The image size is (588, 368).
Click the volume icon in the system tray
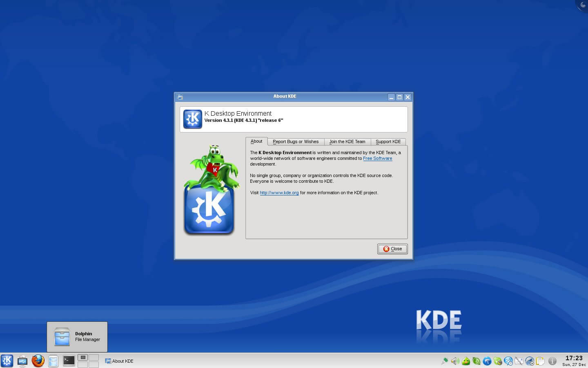click(x=454, y=361)
